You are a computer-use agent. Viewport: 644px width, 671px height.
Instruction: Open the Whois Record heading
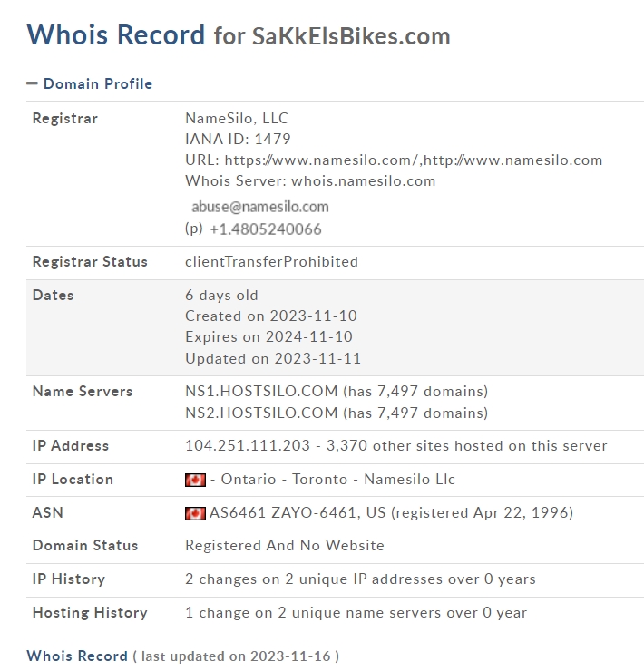(115, 34)
